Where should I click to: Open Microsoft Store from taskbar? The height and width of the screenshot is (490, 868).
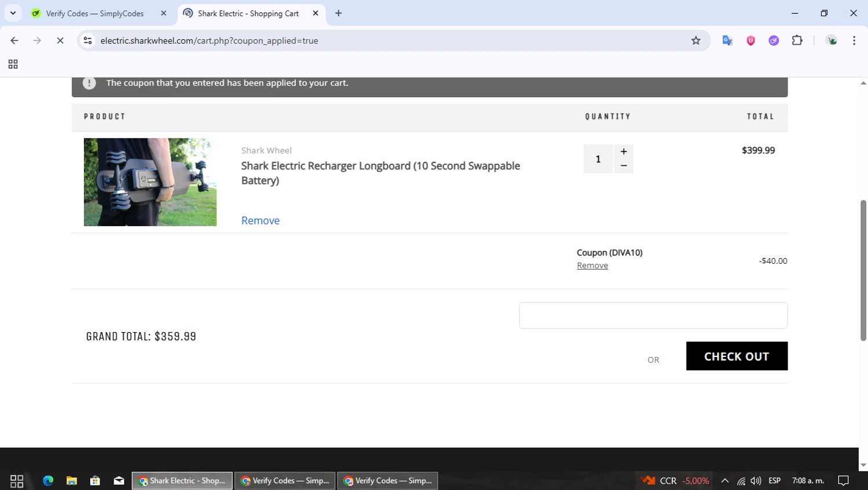pyautogui.click(x=95, y=481)
